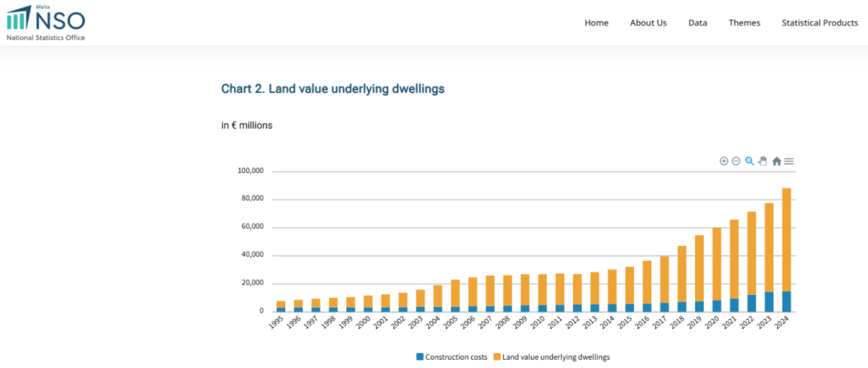Expand the Themes navigation menu
The height and width of the screenshot is (368, 868).
coord(744,22)
